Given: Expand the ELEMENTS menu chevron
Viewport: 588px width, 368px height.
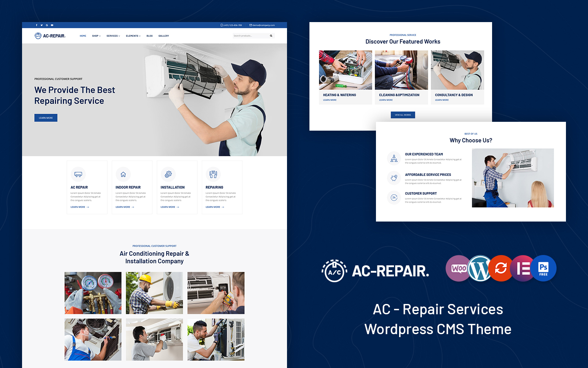Looking at the screenshot, I should pyautogui.click(x=140, y=36).
